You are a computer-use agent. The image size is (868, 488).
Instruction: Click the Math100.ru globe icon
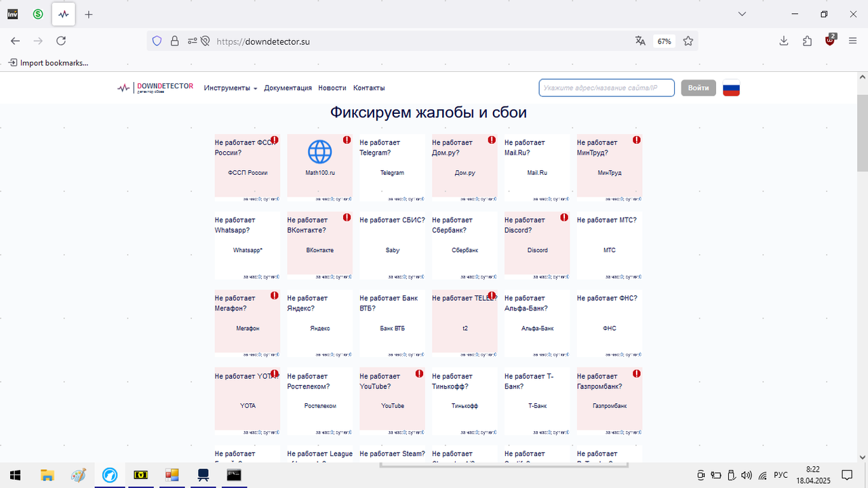(320, 152)
